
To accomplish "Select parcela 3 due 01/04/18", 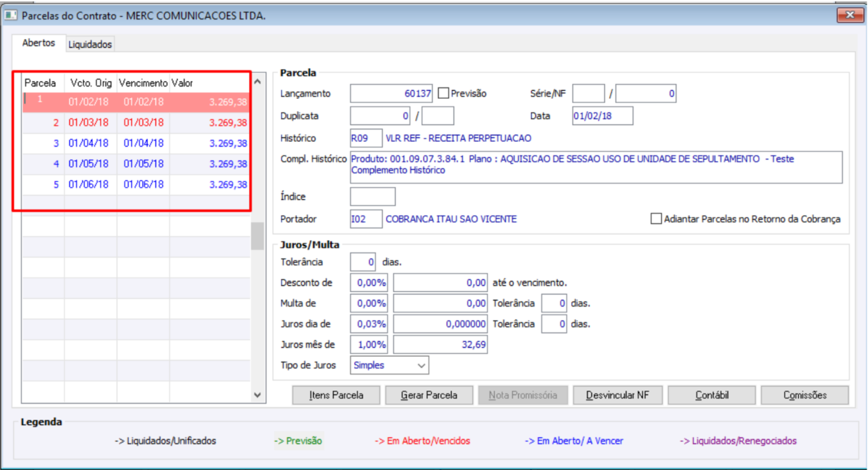I will pos(136,143).
